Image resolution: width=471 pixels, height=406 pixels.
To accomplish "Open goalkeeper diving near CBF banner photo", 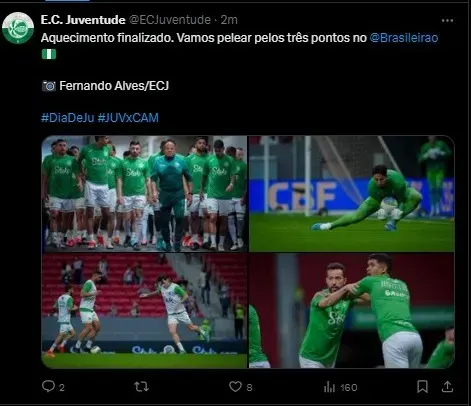I will [x=352, y=193].
